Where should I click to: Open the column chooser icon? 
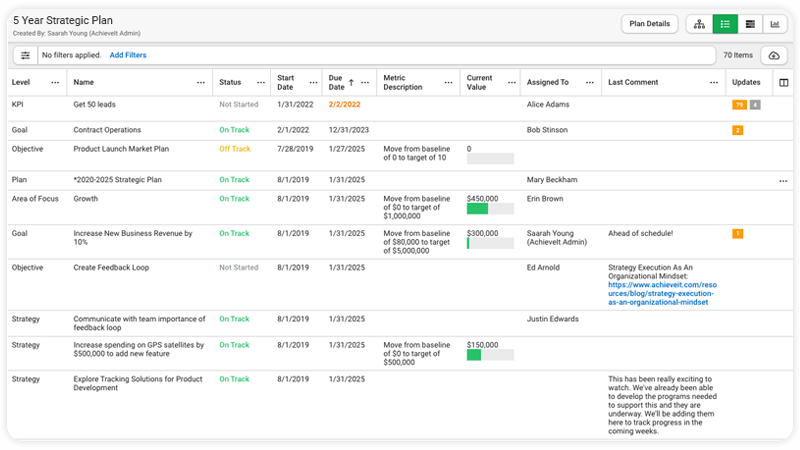tap(784, 83)
